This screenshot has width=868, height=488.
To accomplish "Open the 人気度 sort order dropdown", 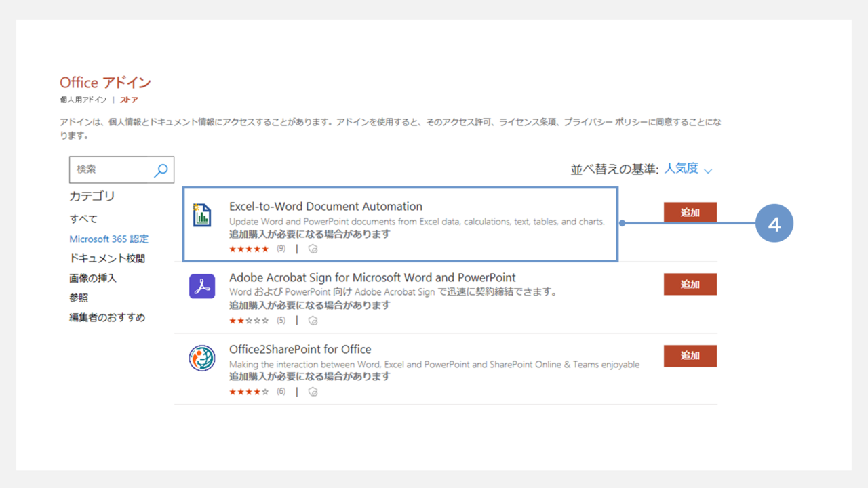I will (x=688, y=169).
